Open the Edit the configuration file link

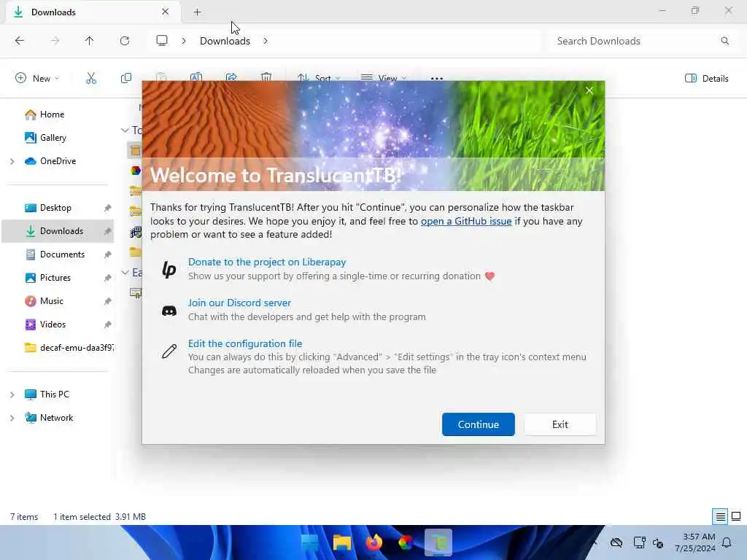(245, 343)
